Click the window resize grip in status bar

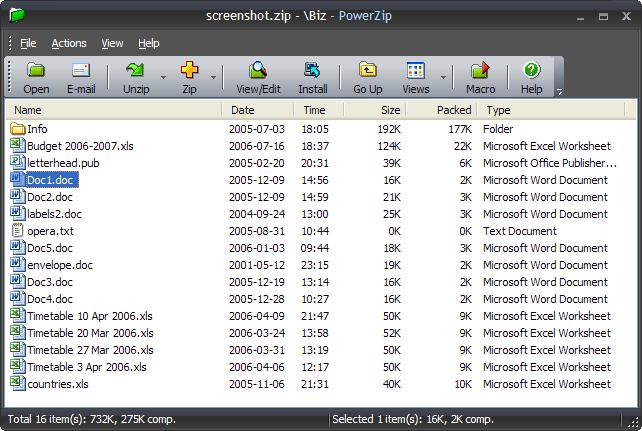click(633, 421)
